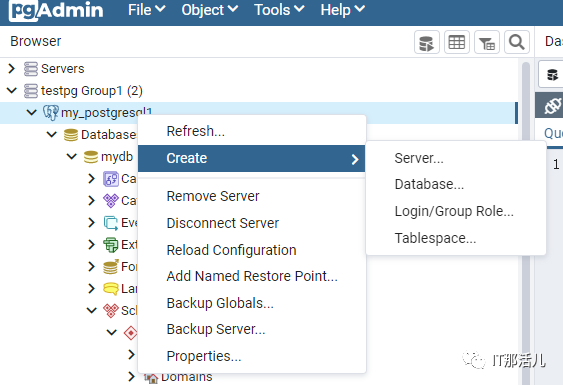Open the Object menu
563x385 pixels.
click(210, 10)
